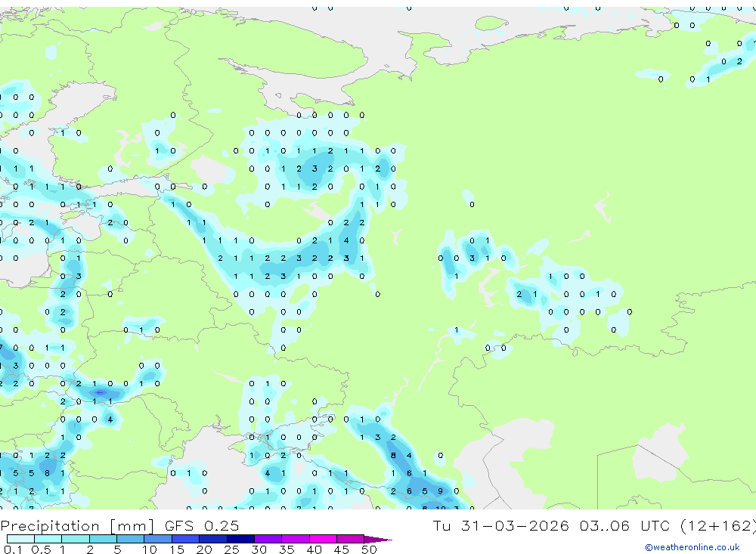
Task: Select the 5–10 mm legend color swatch
Action: tap(130, 539)
